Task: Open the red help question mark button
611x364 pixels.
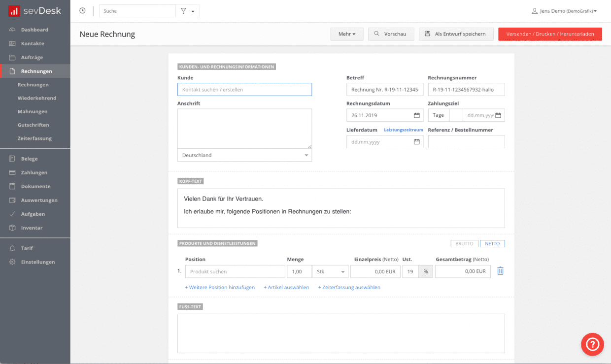Action: click(x=592, y=344)
